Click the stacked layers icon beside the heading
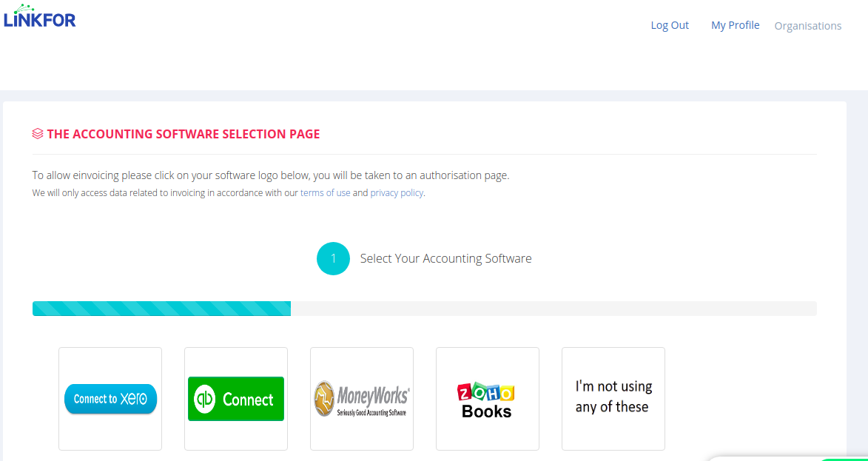Viewport: 868px width, 461px height. point(38,134)
